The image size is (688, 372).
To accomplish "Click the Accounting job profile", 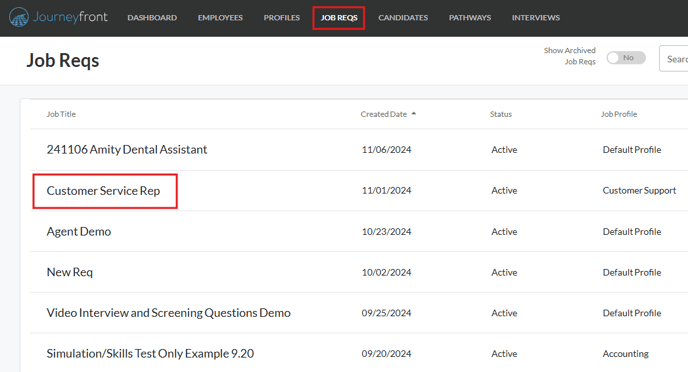I will [625, 354].
